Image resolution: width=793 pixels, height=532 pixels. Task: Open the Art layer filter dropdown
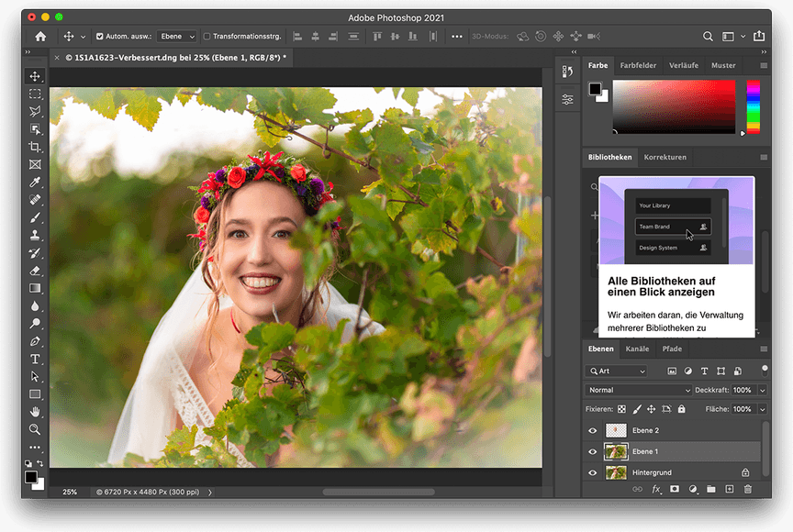coord(616,371)
